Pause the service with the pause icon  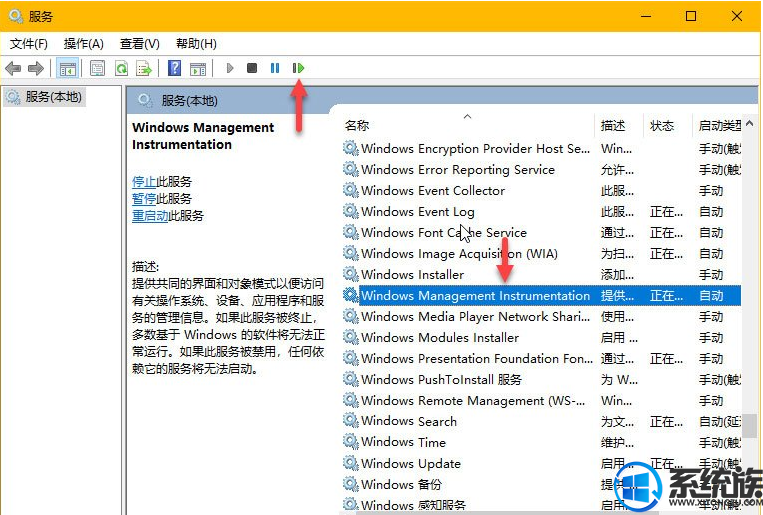pos(275,68)
